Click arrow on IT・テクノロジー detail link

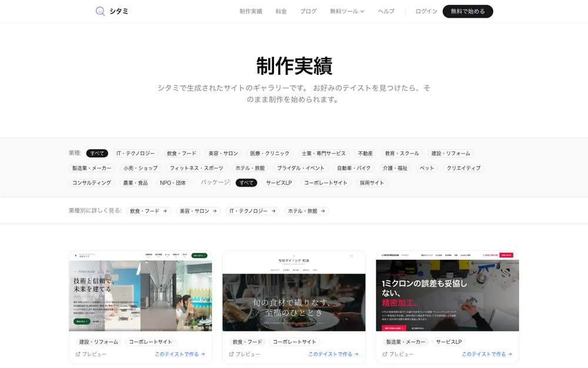tap(273, 211)
